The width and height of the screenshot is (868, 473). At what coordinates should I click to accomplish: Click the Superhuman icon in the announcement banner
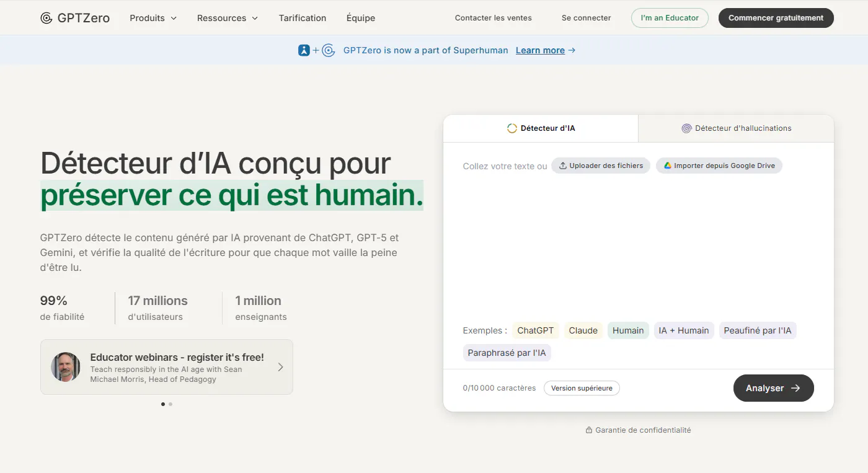(x=304, y=50)
